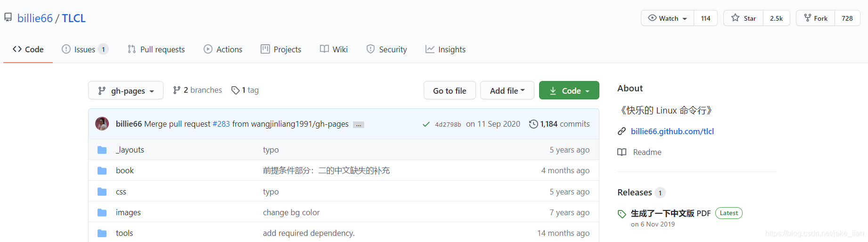Open the Actions tab
Viewport: 868px width, 242px height.
[223, 49]
